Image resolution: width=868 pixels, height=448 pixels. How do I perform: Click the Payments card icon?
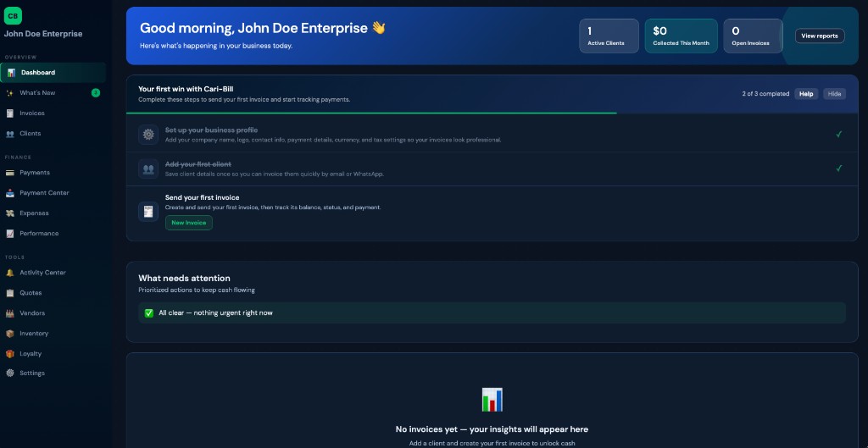[x=10, y=173]
